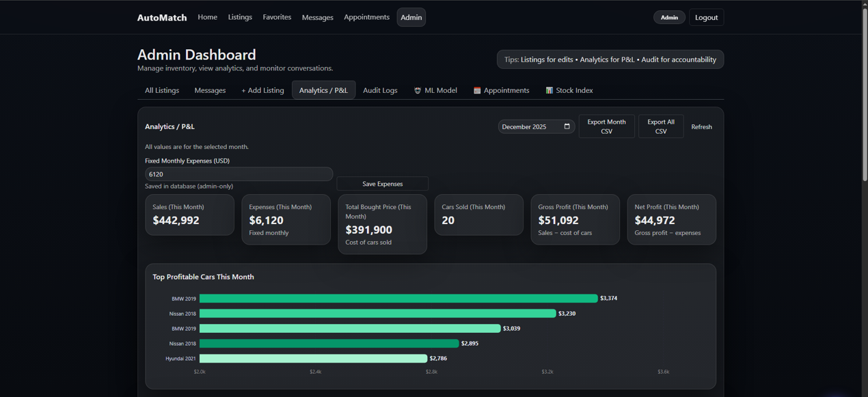Viewport: 868px width, 397px height.
Task: Save the fixed monthly expenses
Action: 382,184
